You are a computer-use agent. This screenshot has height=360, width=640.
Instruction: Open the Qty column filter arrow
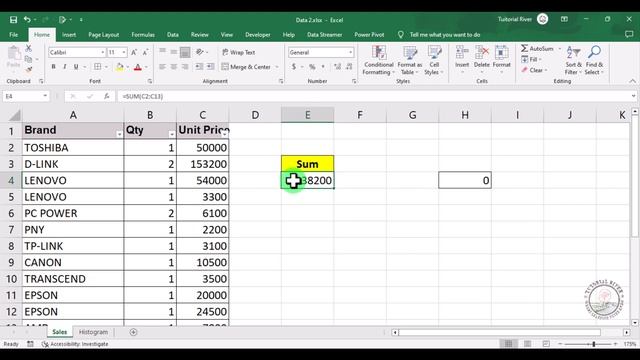pos(171,134)
